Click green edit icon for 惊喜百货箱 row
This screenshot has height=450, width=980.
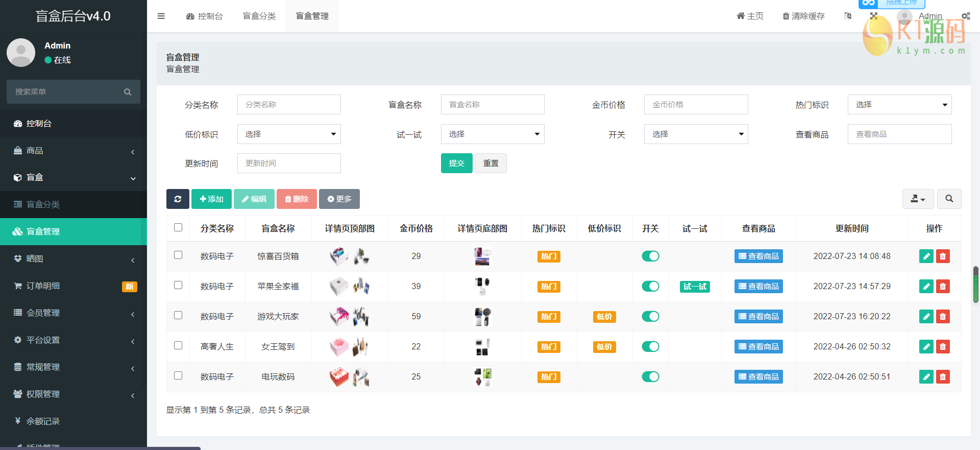[x=926, y=256]
